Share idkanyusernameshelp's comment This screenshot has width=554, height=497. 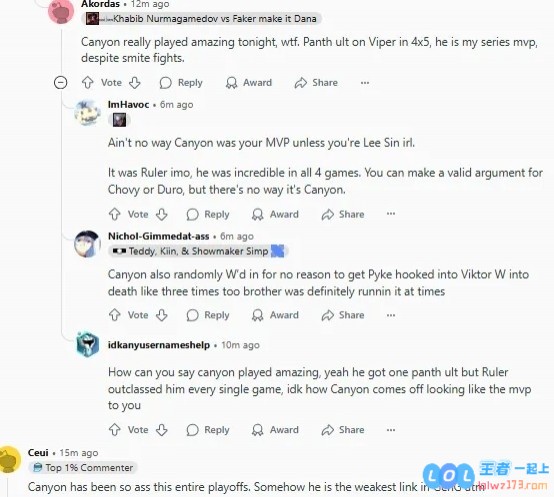click(343, 430)
